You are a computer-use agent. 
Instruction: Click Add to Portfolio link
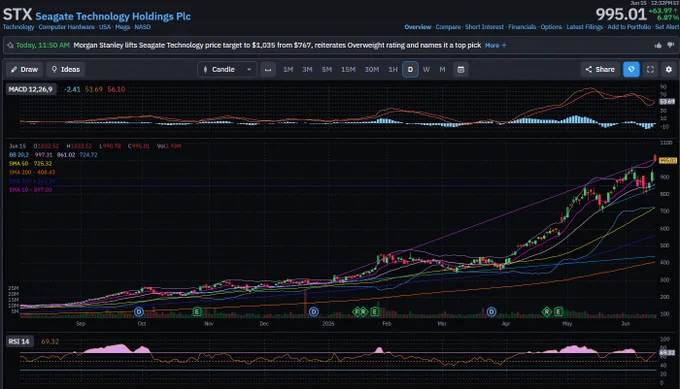629,27
